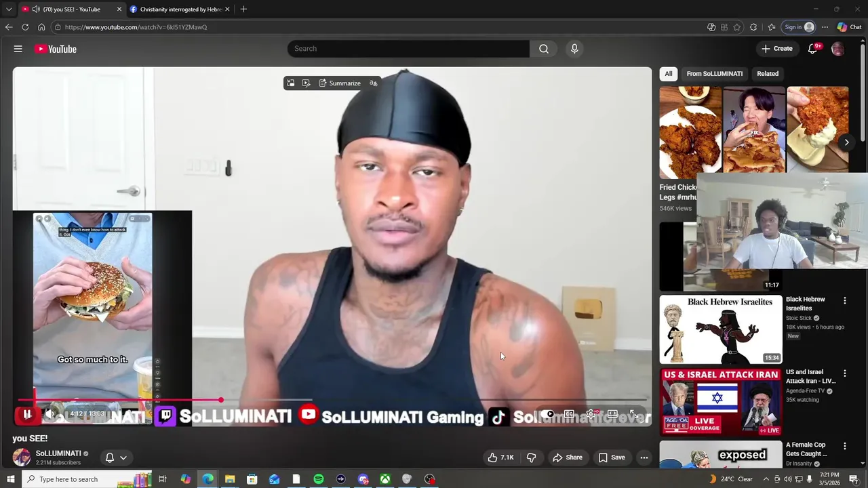This screenshot has width=868, height=488.
Task: Share this video
Action: click(568, 457)
